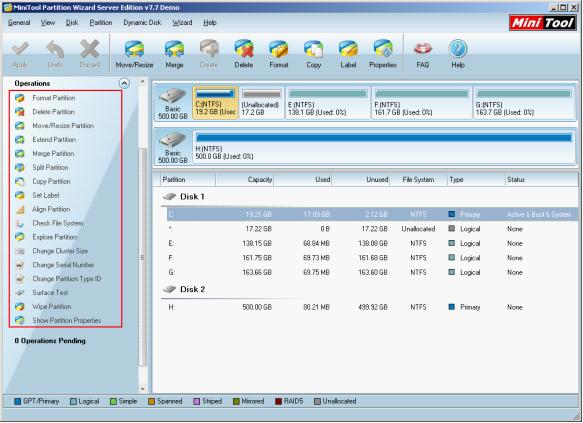Select the F: partition row
This screenshot has width=583, height=423.
[372, 258]
